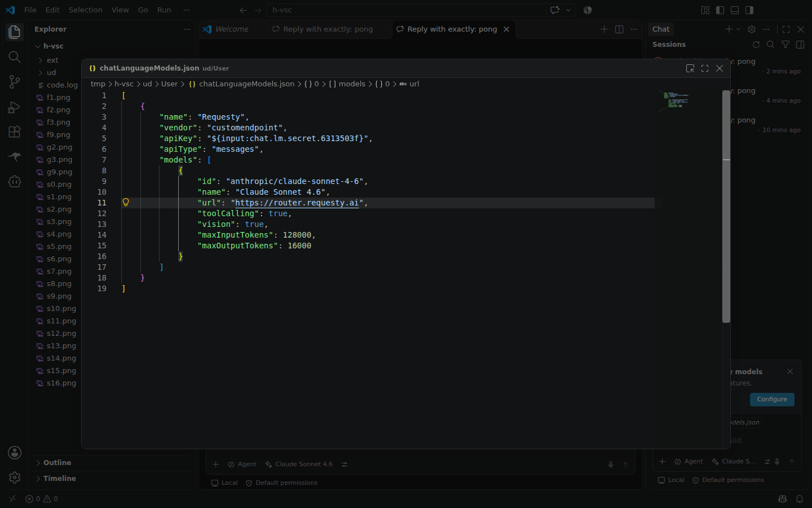Open the Source Control view
The image size is (812, 508).
[x=15, y=82]
